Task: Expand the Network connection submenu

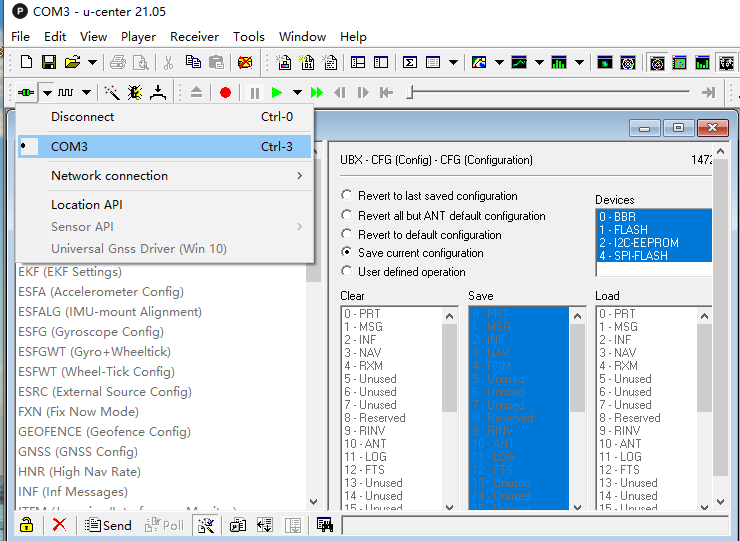Action: (x=165, y=176)
